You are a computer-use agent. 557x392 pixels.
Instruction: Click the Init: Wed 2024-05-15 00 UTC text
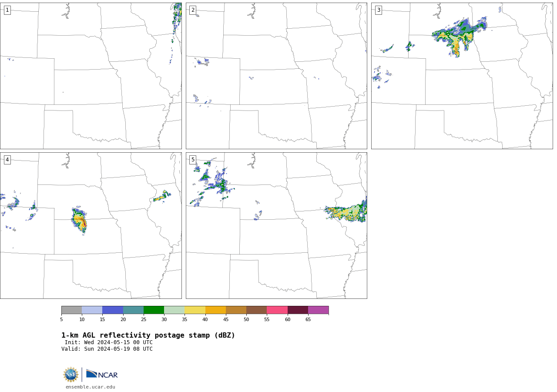pos(109,342)
